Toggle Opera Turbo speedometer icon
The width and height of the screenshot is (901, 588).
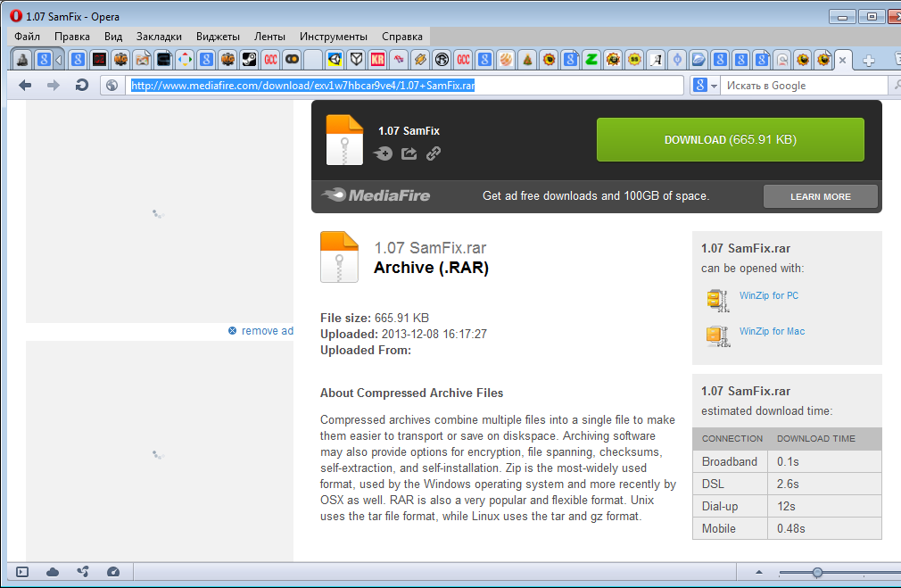point(113,572)
